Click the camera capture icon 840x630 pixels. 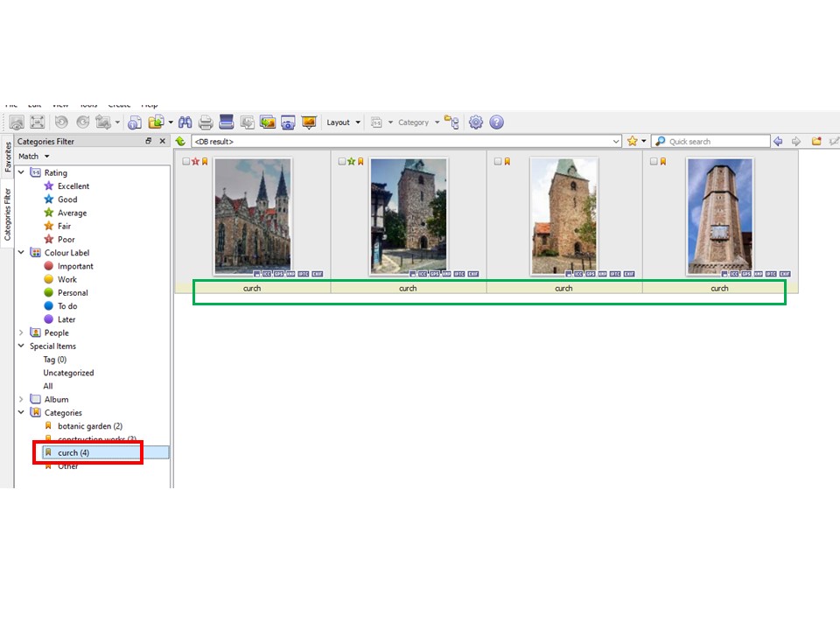pos(288,122)
